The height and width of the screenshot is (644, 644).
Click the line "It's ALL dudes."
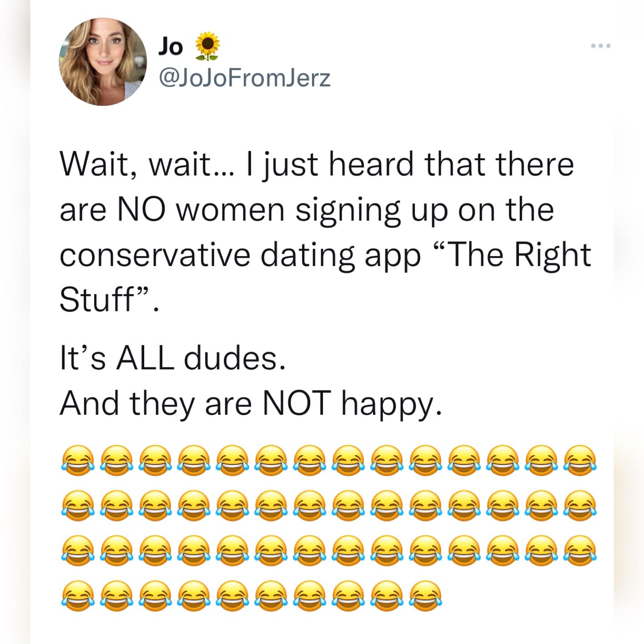pyautogui.click(x=173, y=358)
